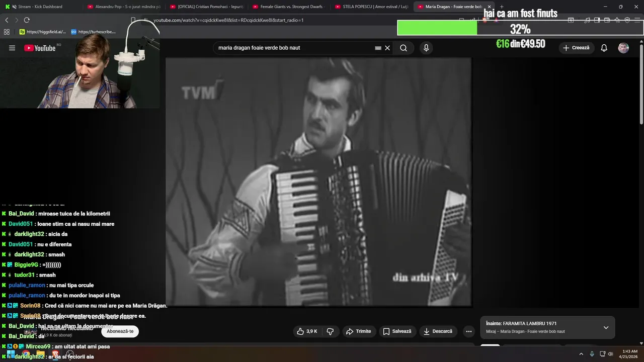
Task: Open the new tab plus button
Action: point(502,7)
